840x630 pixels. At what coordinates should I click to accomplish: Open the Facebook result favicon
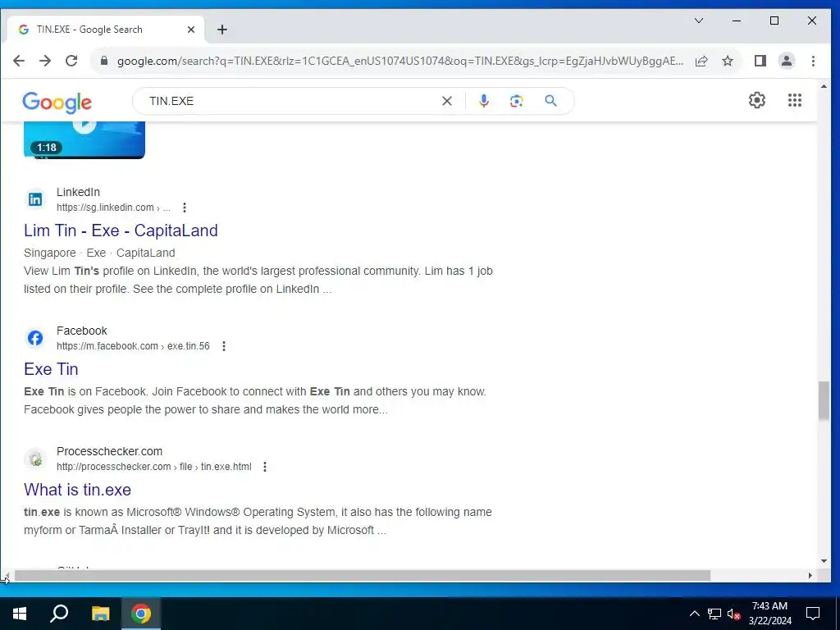[35, 338]
